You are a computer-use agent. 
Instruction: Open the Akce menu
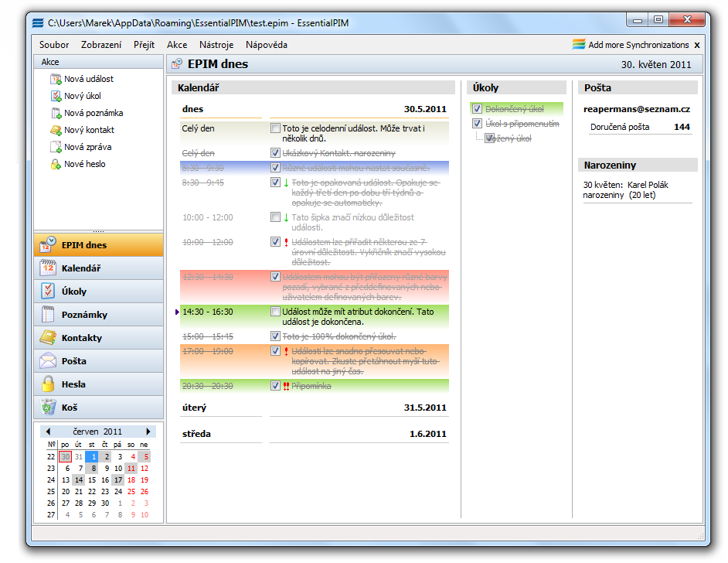(177, 45)
